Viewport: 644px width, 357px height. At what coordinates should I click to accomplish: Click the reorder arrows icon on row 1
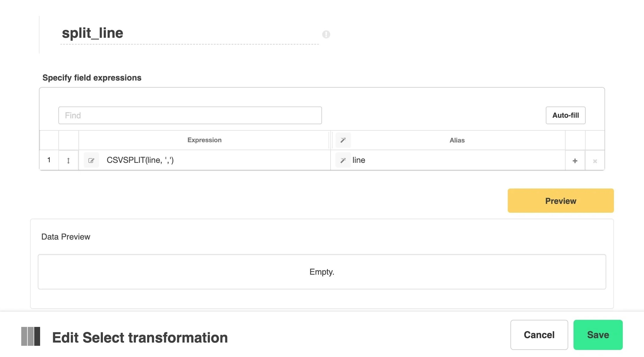[68, 160]
